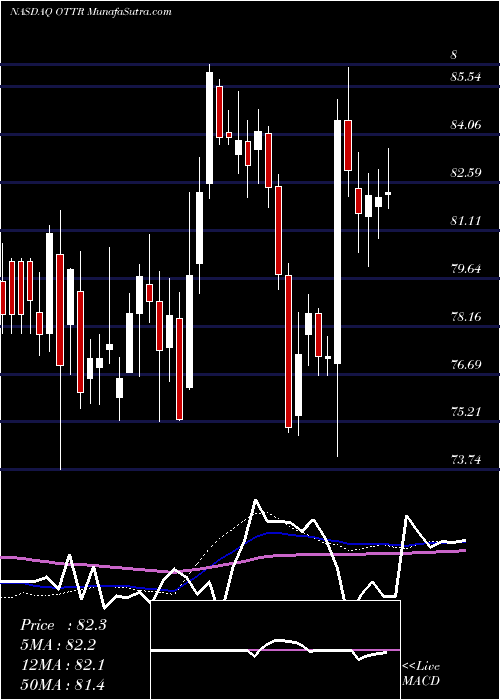The image size is (500, 700).
Task: Click the 81.11 price axis label
Action: [467, 221]
